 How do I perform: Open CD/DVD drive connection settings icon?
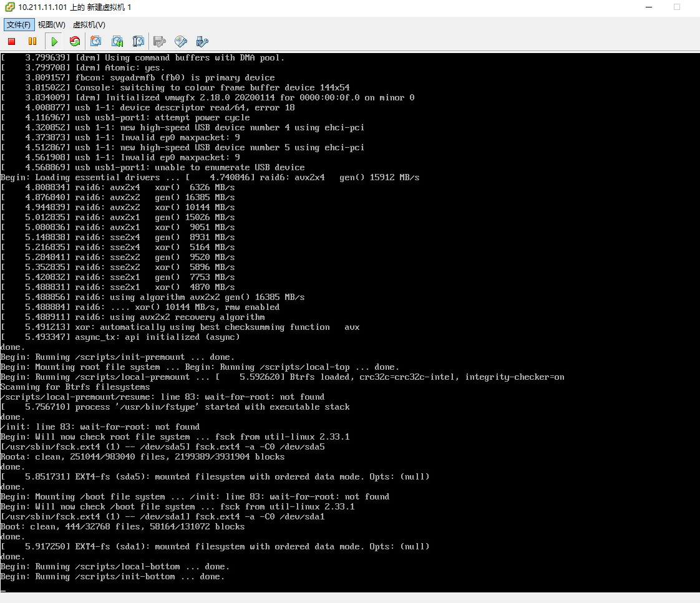tap(181, 42)
